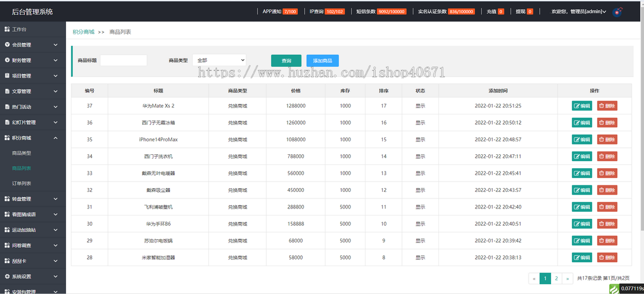Click the 积分商城 sidebar icon
Viewport: 644px width, 294px height.
pos(7,138)
